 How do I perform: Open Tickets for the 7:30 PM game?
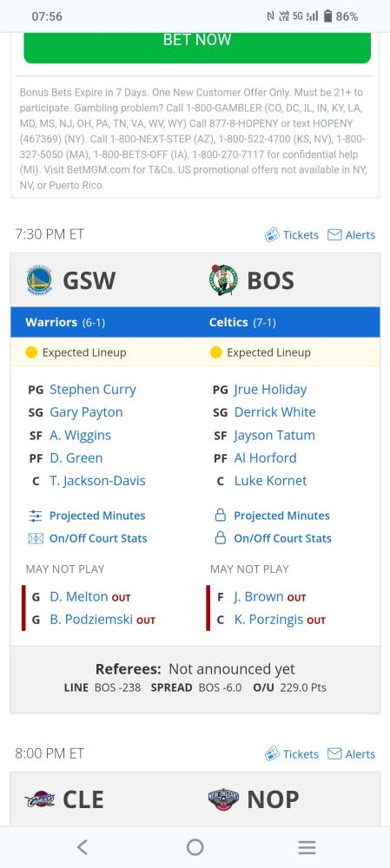[x=291, y=234]
